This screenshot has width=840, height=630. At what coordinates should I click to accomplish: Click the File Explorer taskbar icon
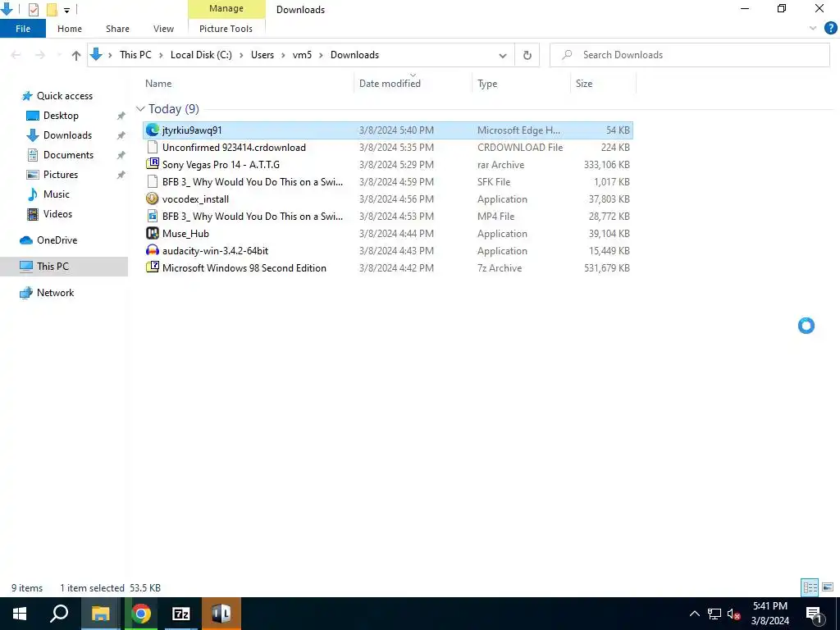100,614
